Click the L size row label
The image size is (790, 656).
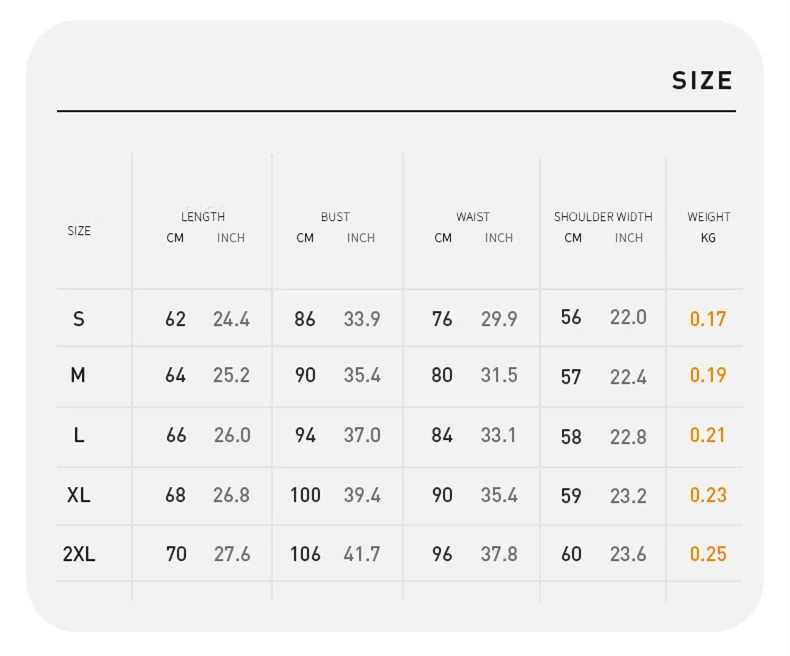coord(79,435)
